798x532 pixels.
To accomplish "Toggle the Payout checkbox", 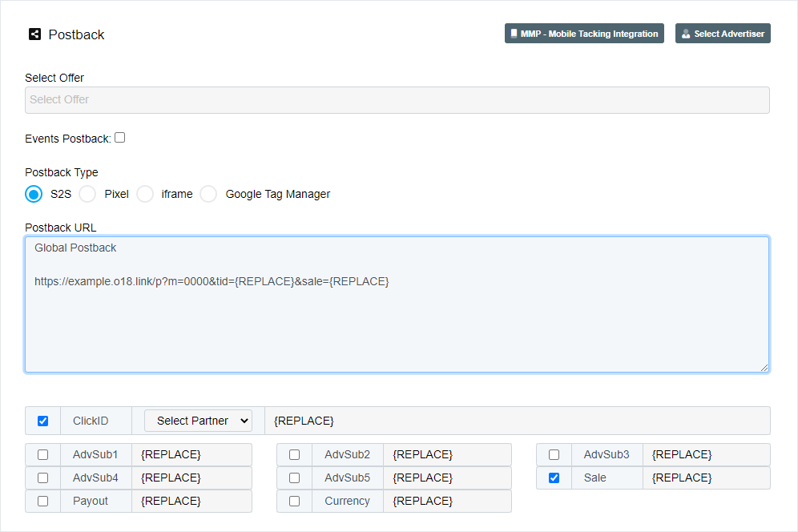I will coord(43,501).
